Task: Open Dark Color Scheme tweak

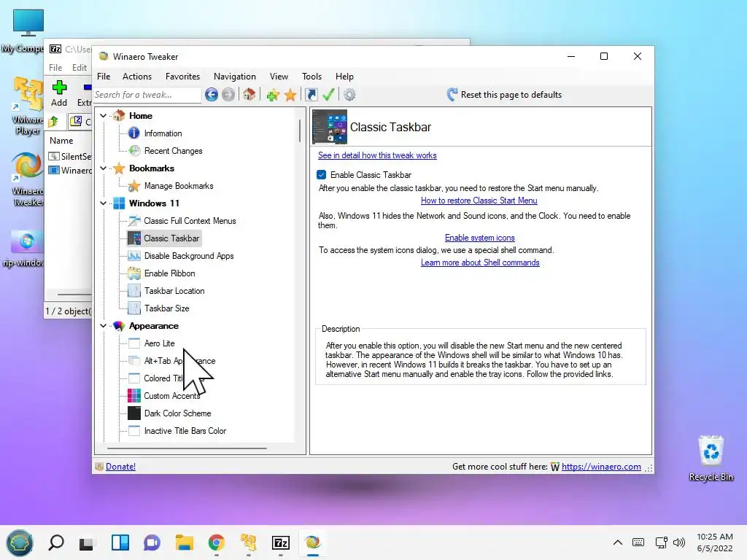Action: pyautogui.click(x=177, y=413)
